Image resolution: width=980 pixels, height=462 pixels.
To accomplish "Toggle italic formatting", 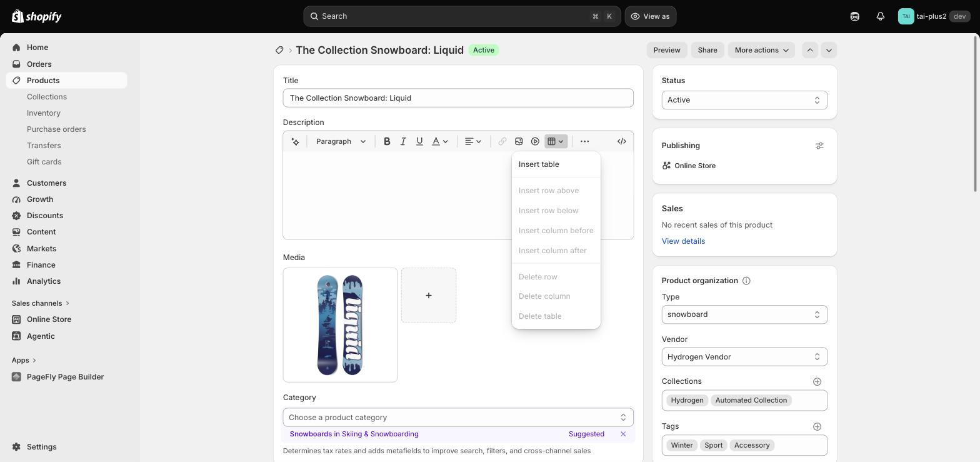I will [x=403, y=141].
